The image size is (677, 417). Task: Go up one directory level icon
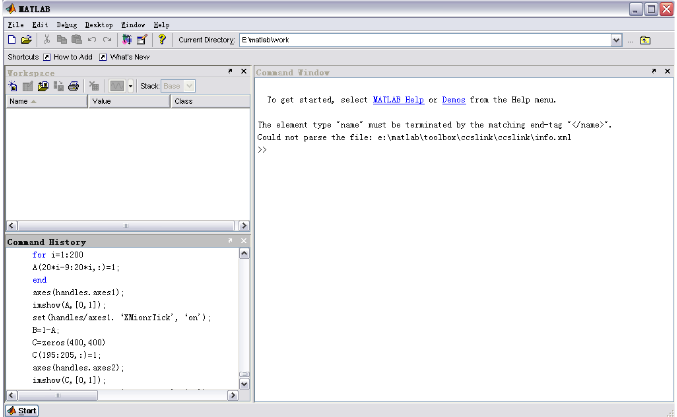(645, 40)
